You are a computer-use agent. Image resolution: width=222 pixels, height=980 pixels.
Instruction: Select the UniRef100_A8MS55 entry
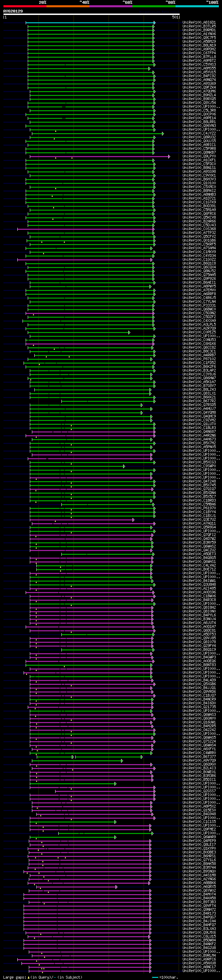199,68
